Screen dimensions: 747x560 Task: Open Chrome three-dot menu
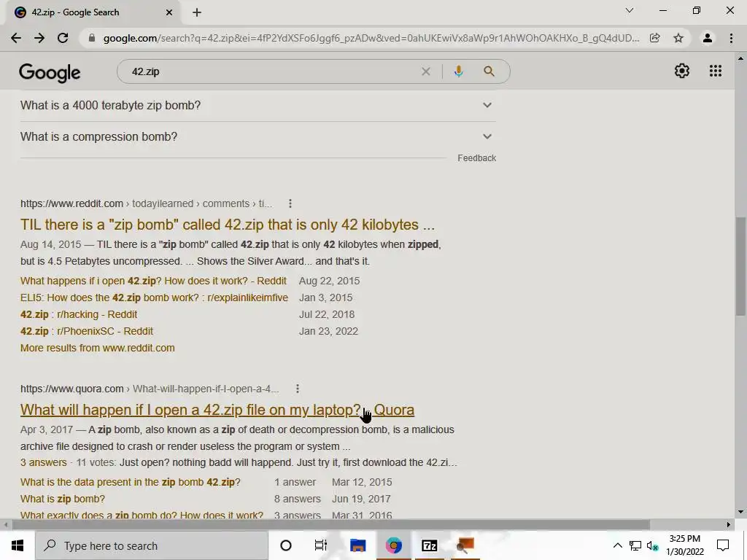click(x=731, y=38)
